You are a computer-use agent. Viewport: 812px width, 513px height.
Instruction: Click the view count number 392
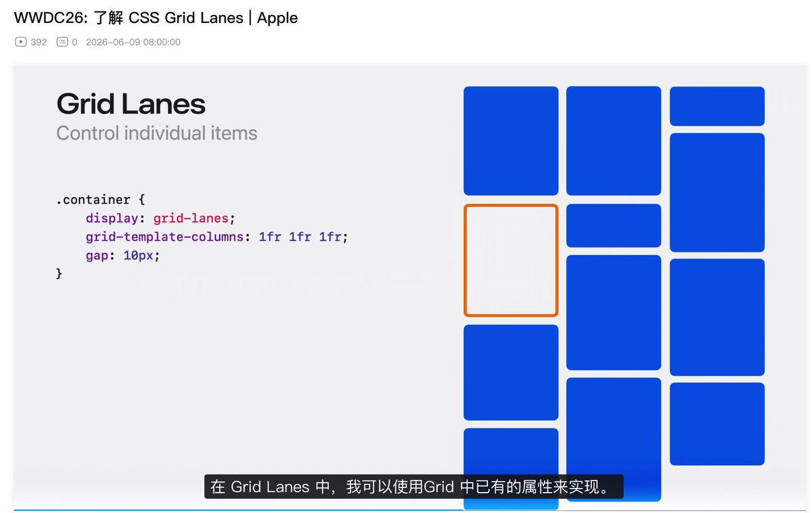(x=39, y=42)
